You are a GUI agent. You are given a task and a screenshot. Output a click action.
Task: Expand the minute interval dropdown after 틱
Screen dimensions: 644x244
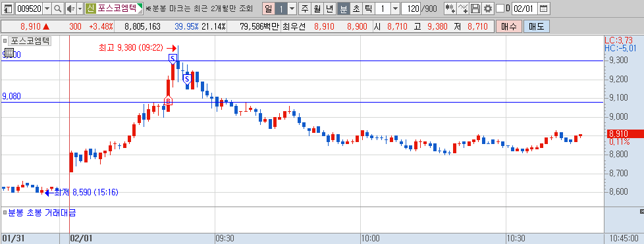[x=395, y=8]
